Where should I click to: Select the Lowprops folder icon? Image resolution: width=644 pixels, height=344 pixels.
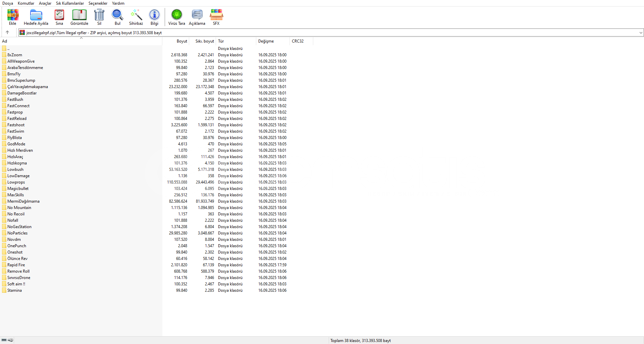pos(4,182)
